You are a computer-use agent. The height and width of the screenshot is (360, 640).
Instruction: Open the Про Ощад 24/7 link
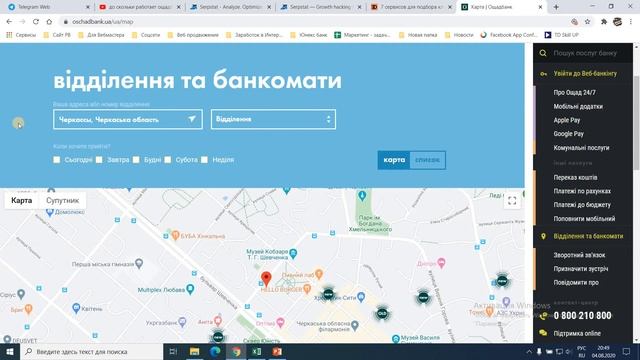574,93
